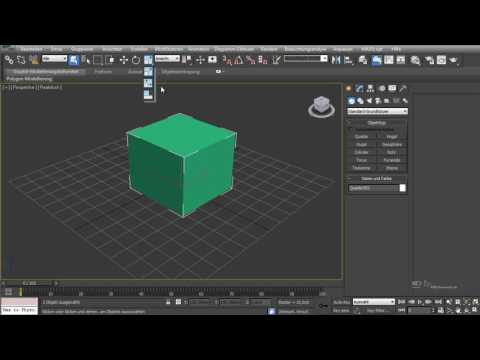Collapse the Name und Farbe rollout

click(x=377, y=179)
